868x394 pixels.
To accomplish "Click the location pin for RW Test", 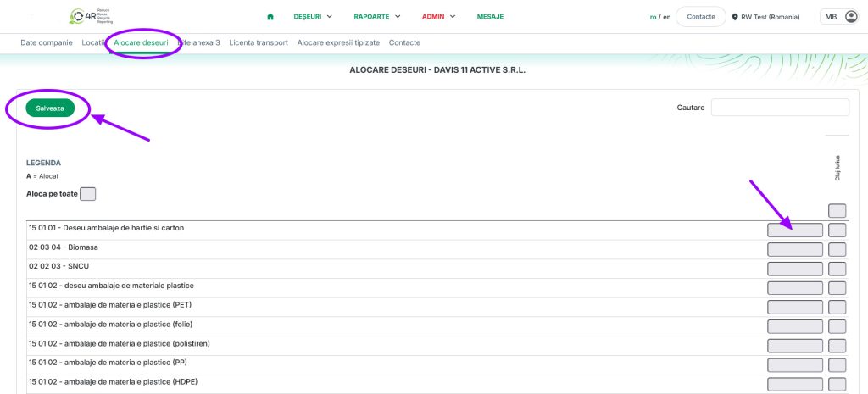I will pos(736,17).
